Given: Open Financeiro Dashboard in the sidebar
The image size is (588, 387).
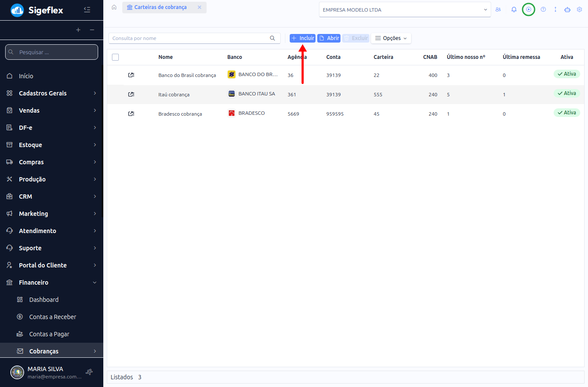Looking at the screenshot, I should tap(52, 300).
